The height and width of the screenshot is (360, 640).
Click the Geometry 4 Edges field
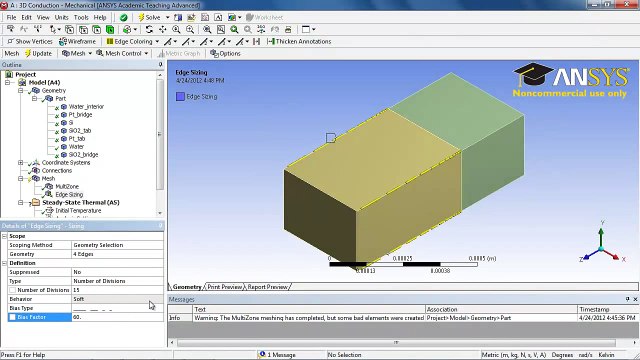pos(118,254)
